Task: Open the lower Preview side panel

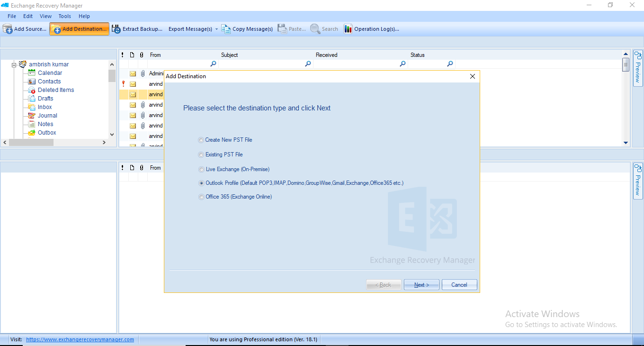Action: click(x=637, y=181)
